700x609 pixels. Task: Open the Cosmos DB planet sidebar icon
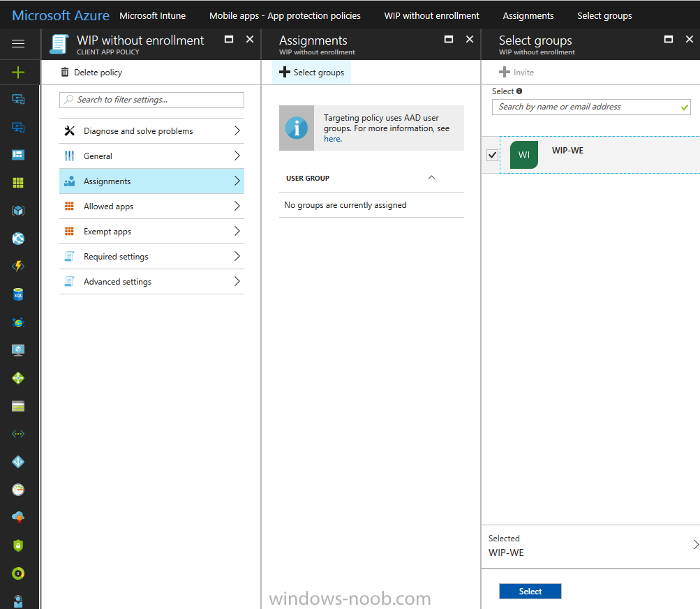coord(18,322)
